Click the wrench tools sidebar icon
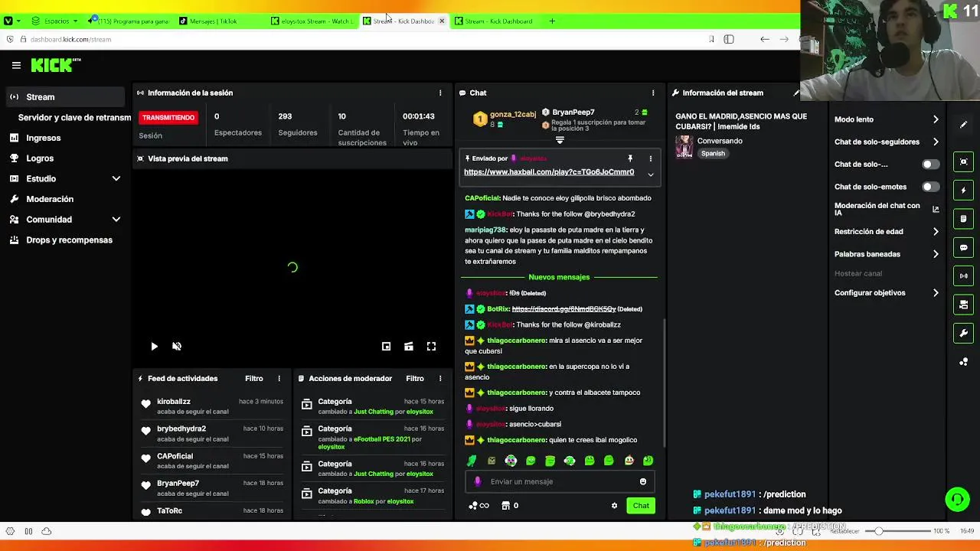 [x=964, y=333]
